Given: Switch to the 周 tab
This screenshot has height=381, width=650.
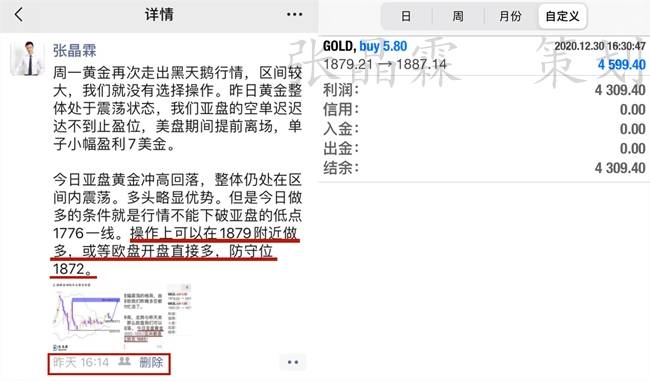Looking at the screenshot, I should [x=458, y=16].
